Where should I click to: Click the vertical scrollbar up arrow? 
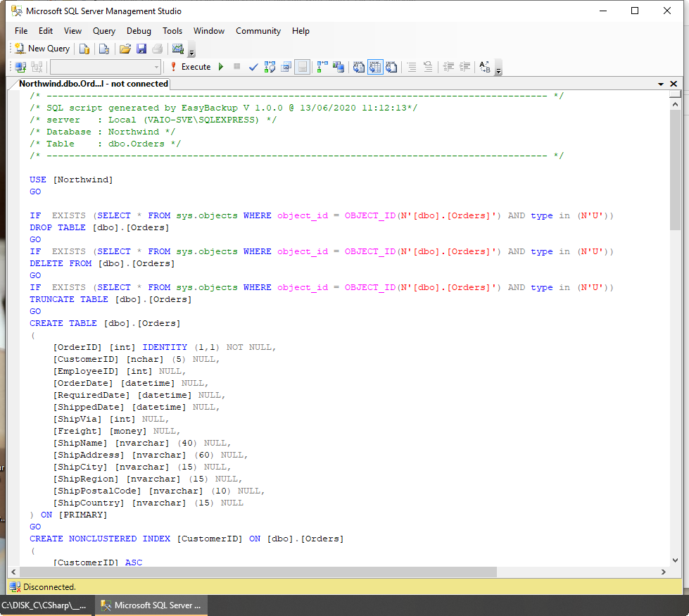pos(675,105)
